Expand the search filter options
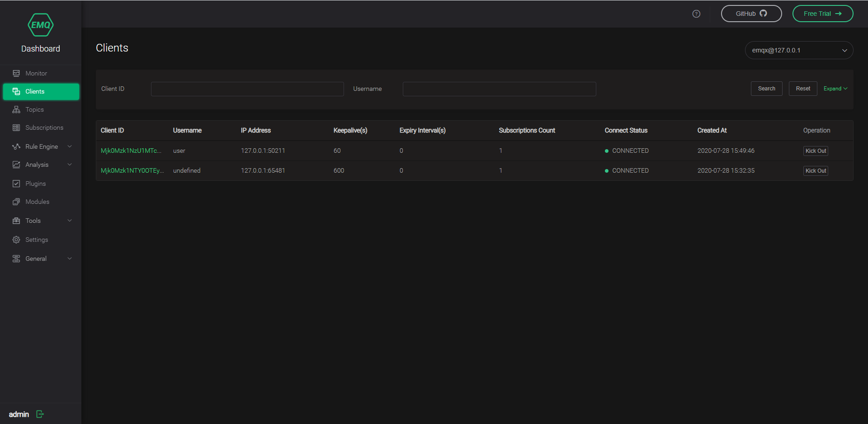The width and height of the screenshot is (868, 424). tap(835, 89)
